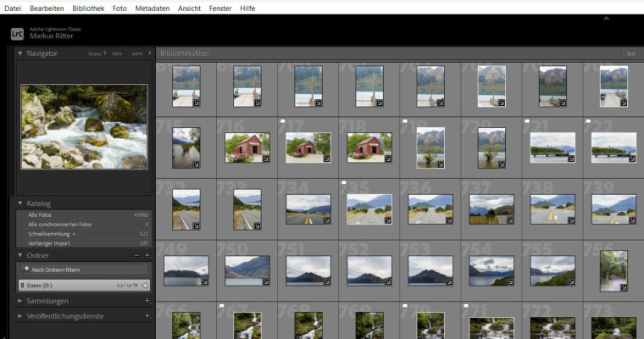Open the Bibliothek menu

coord(87,7)
